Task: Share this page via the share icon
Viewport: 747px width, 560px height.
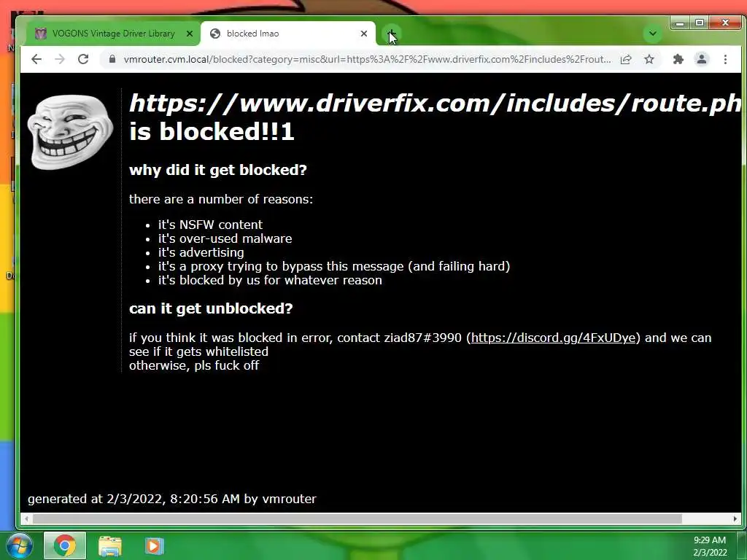Action: pos(626,59)
